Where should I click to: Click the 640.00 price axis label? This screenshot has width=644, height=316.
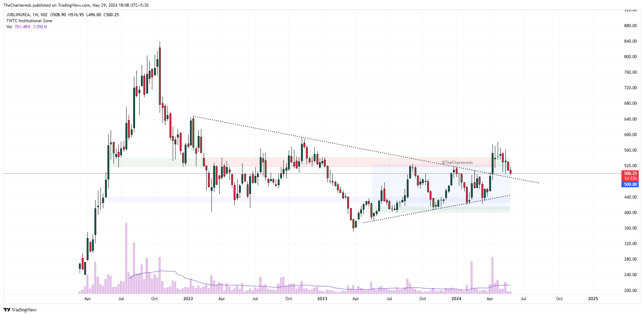click(630, 119)
